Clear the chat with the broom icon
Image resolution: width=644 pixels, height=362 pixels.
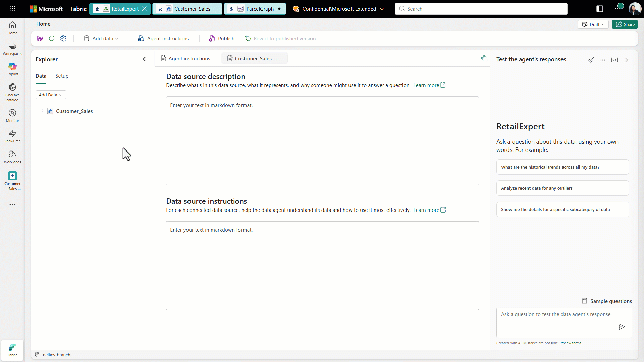coord(591,60)
